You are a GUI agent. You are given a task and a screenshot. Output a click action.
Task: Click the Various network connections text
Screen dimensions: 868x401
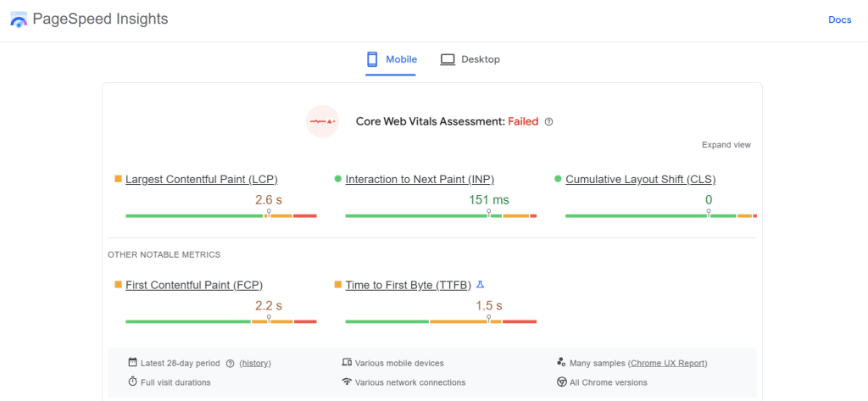410,382
